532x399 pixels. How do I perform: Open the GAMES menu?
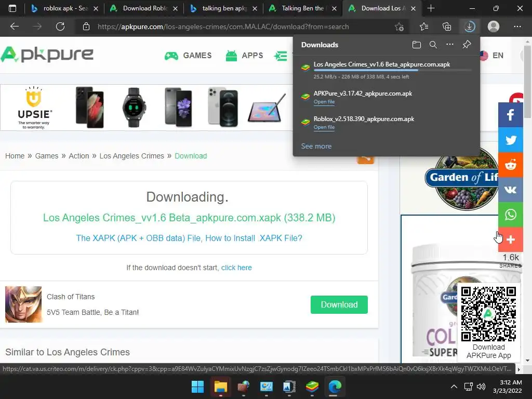click(188, 55)
